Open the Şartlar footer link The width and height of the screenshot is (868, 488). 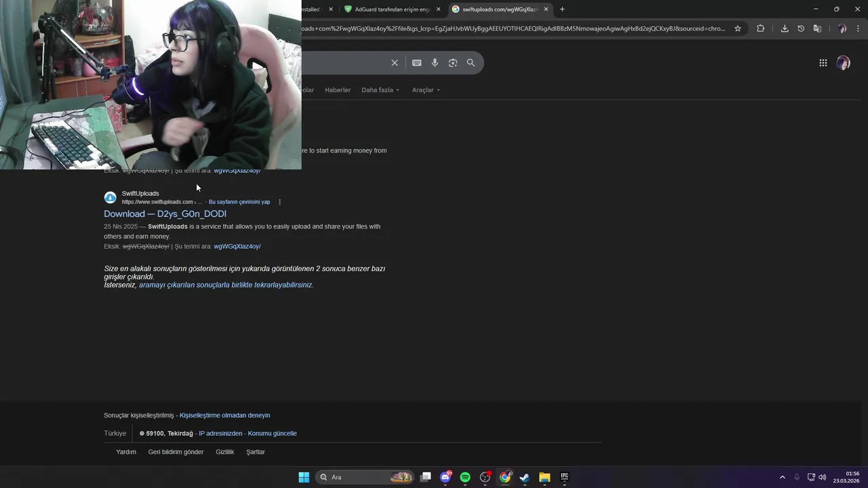click(256, 452)
